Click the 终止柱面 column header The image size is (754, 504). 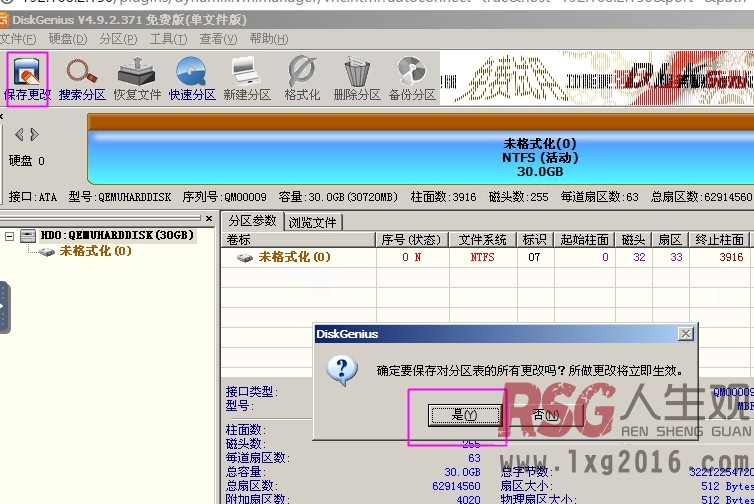[720, 239]
